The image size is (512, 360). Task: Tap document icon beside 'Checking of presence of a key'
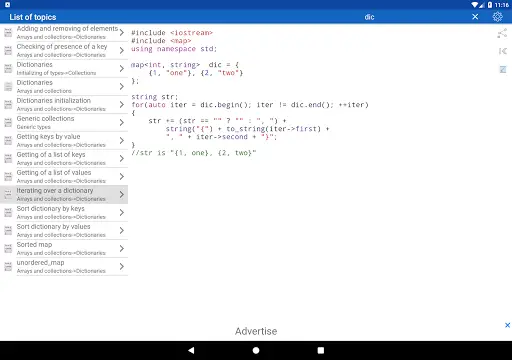[x=8, y=51]
